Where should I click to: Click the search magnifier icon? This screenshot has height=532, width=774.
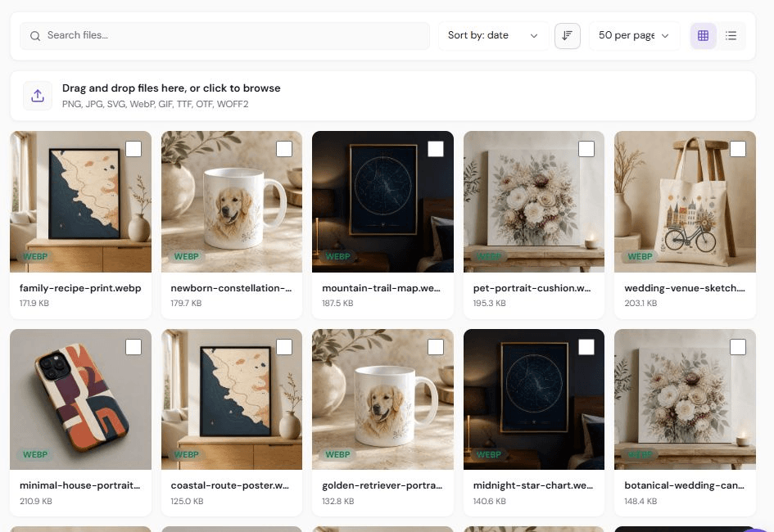pos(35,36)
